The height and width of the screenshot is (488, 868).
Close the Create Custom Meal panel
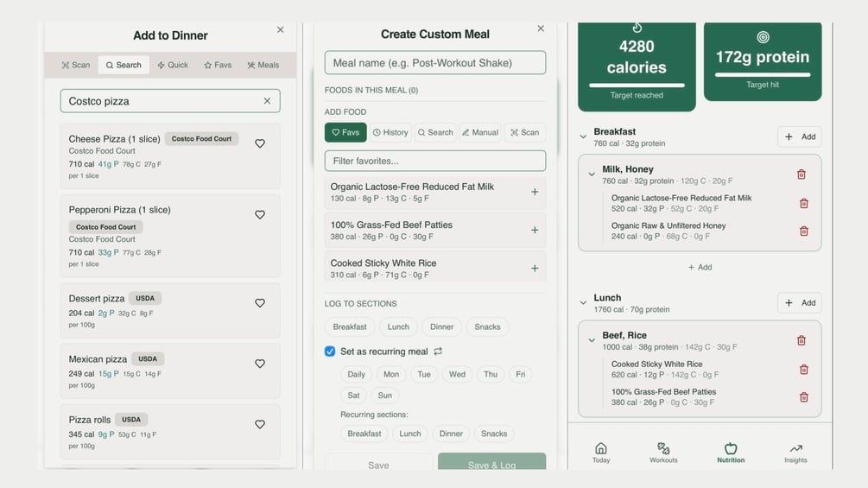coord(541,29)
